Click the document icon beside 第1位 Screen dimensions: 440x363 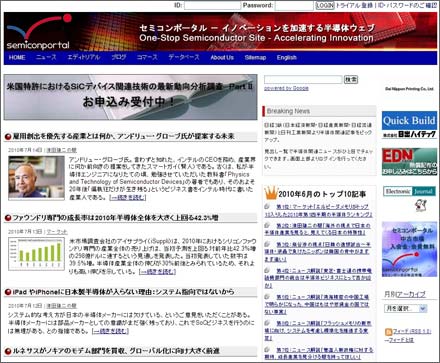tap(267, 207)
